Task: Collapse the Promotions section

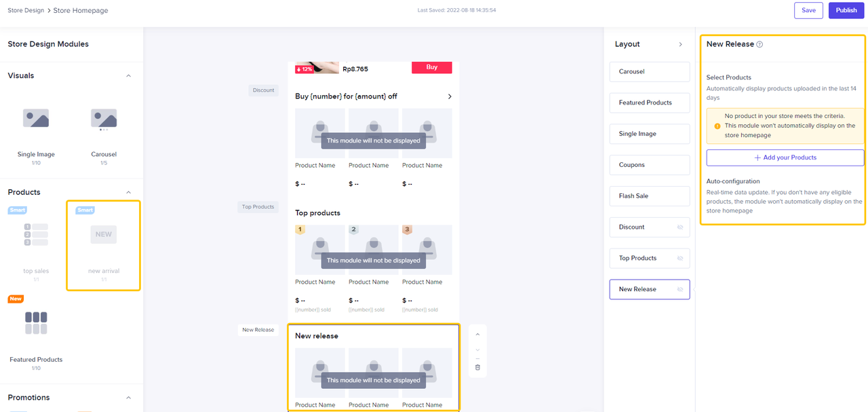Action: (129, 398)
